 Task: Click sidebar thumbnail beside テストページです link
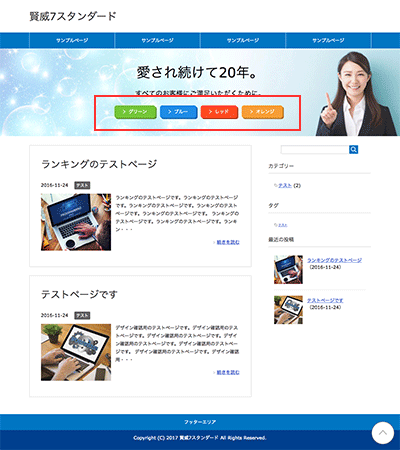[288, 310]
